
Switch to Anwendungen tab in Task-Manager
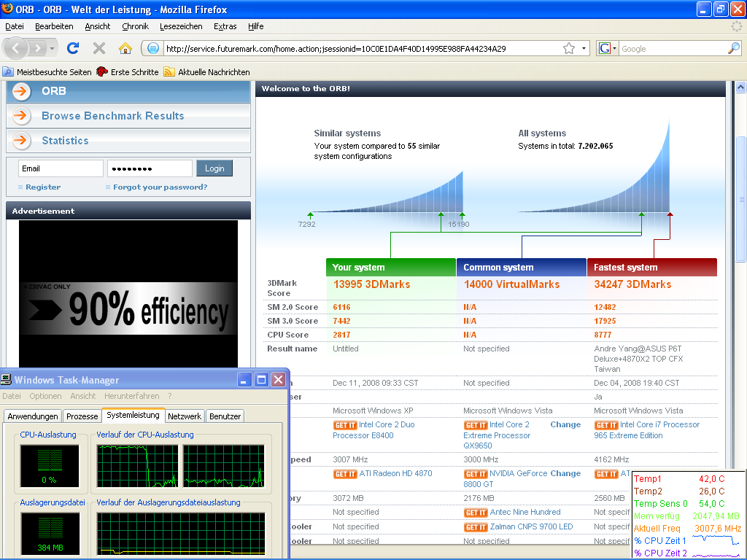tap(32, 416)
